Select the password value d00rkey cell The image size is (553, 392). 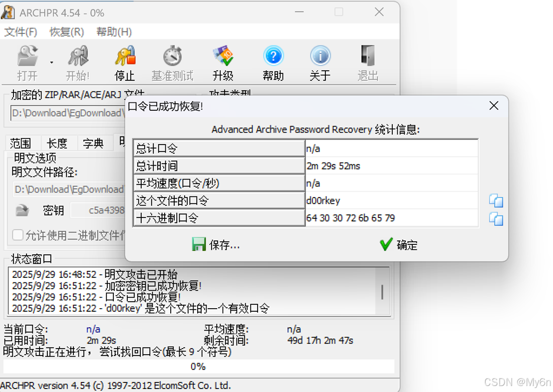click(x=391, y=200)
